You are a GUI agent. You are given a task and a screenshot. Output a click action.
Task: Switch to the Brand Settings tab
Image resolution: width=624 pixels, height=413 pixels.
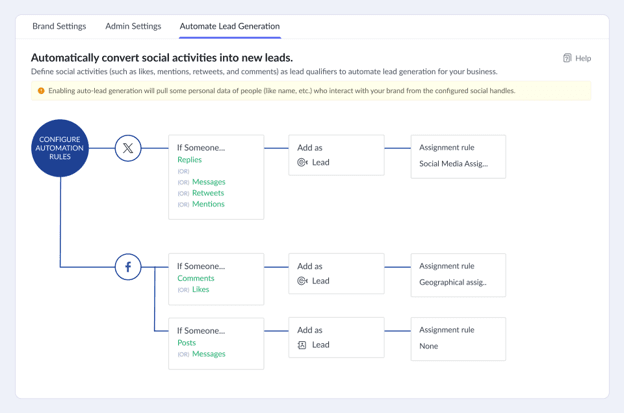(59, 26)
